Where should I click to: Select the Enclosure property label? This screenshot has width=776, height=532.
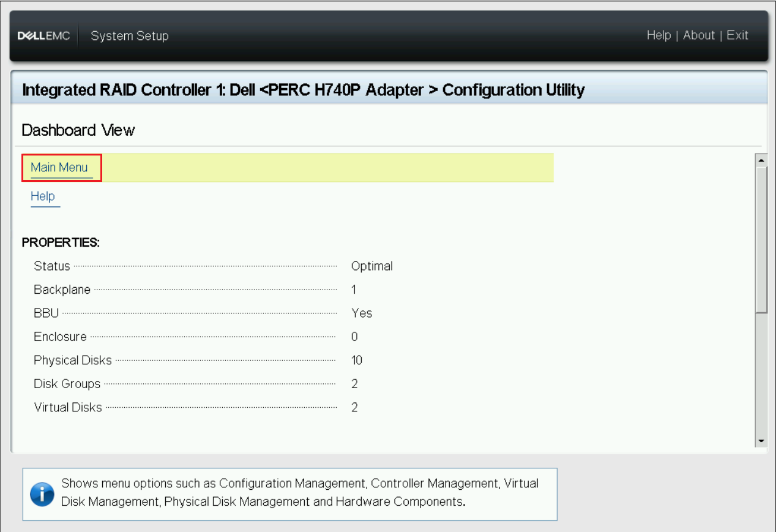pyautogui.click(x=60, y=337)
